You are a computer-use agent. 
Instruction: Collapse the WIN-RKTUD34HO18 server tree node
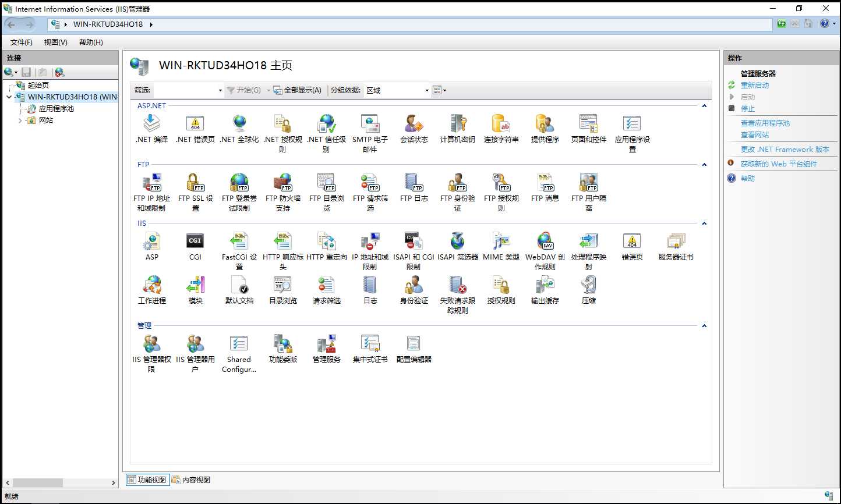pyautogui.click(x=9, y=97)
